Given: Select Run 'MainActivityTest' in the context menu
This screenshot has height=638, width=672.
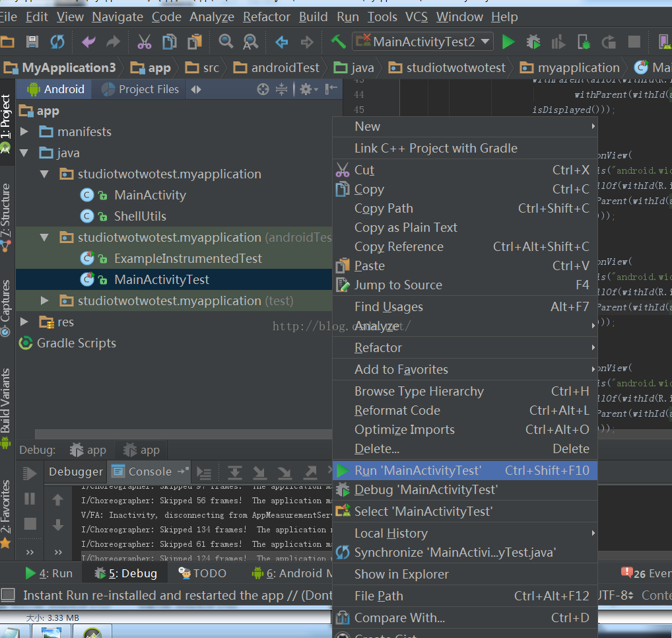Looking at the screenshot, I should point(418,470).
